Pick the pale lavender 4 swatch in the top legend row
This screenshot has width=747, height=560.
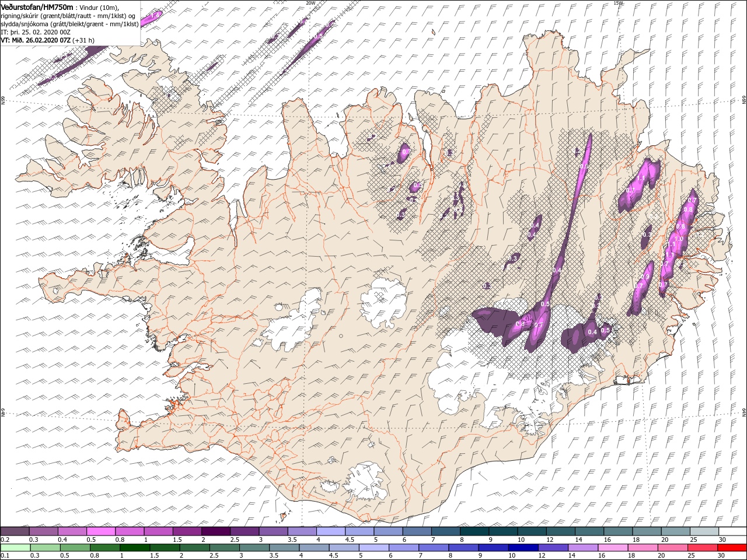point(330,531)
